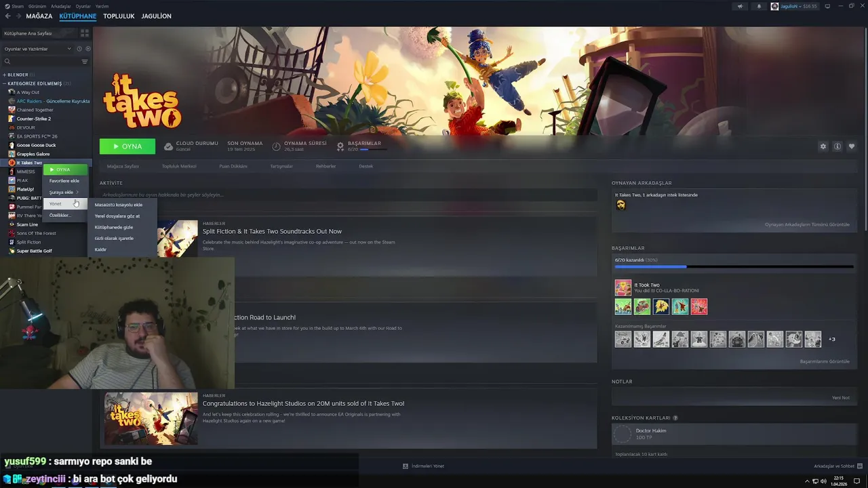Open the It Took Two achievement icon
868x488 pixels.
[x=623, y=287]
